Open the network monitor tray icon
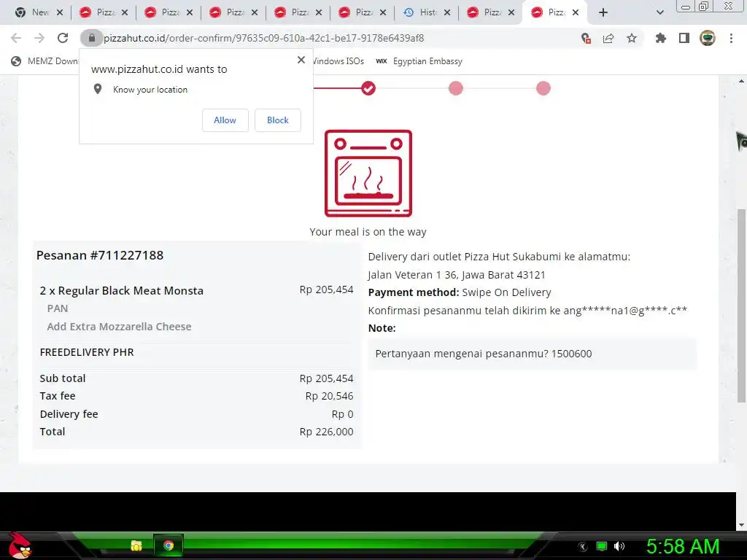 [x=602, y=546]
